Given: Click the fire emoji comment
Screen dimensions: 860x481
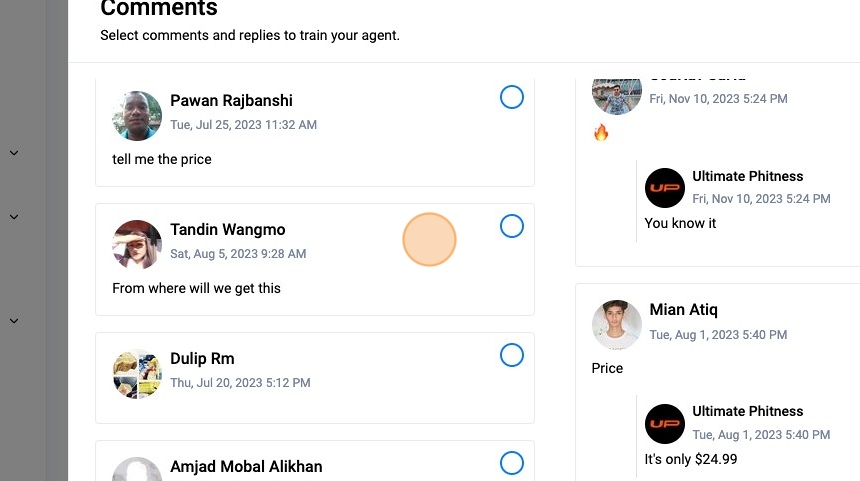Looking at the screenshot, I should pyautogui.click(x=601, y=132).
